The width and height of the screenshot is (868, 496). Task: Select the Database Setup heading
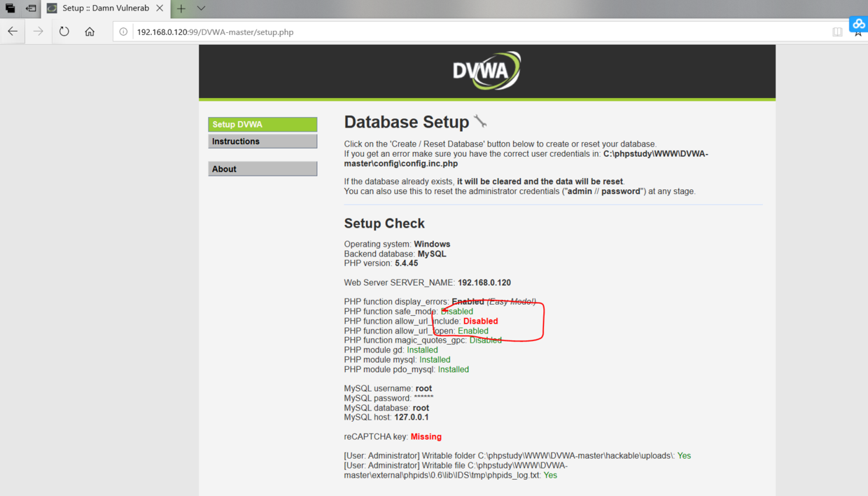coord(407,122)
